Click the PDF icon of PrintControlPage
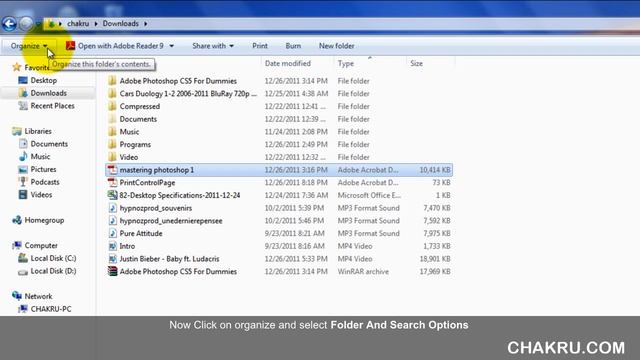 click(112, 182)
